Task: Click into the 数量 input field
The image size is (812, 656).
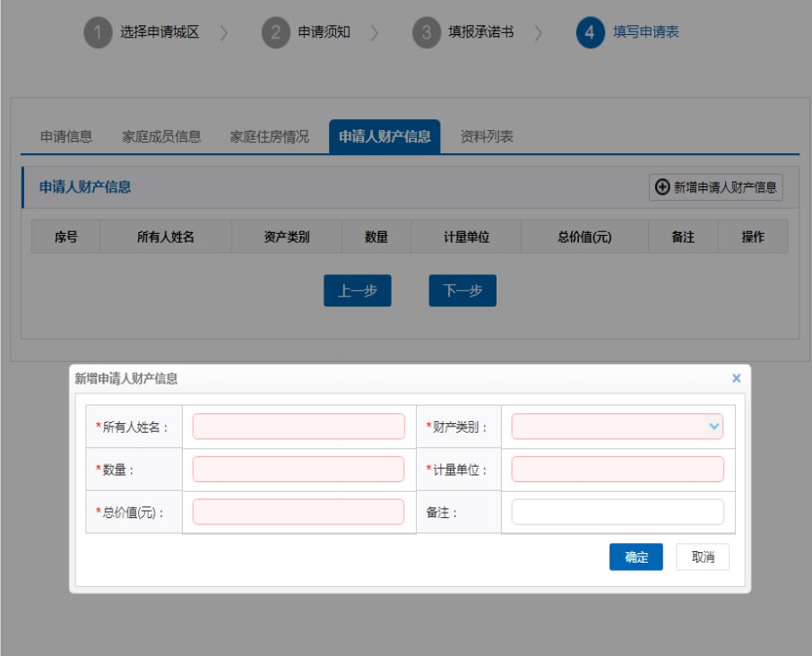Action: tap(298, 469)
